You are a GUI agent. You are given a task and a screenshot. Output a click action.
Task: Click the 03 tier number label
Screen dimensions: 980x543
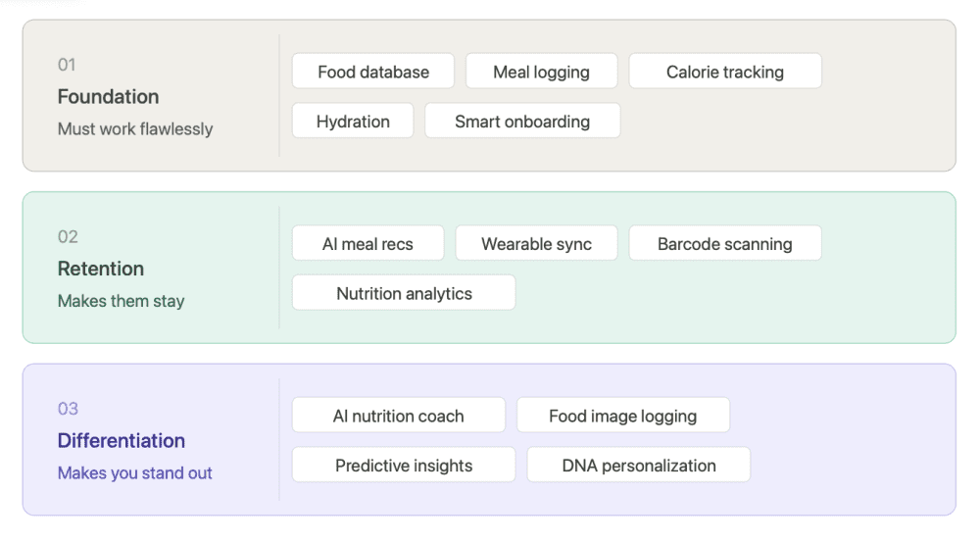pos(68,409)
